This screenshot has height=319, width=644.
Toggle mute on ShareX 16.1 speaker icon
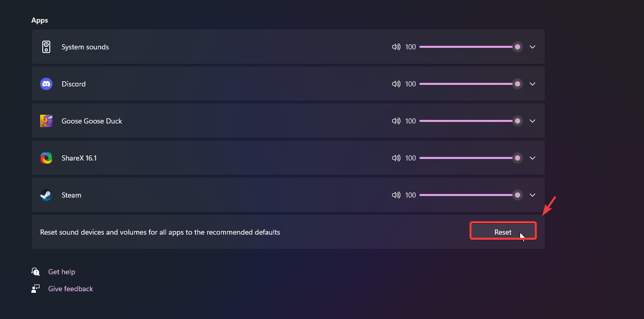click(x=396, y=158)
